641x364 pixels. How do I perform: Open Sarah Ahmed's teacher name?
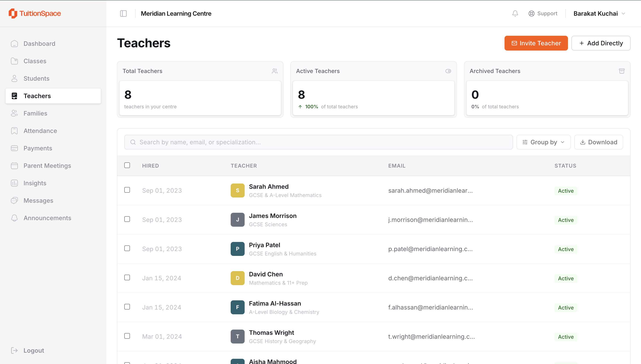pyautogui.click(x=269, y=187)
